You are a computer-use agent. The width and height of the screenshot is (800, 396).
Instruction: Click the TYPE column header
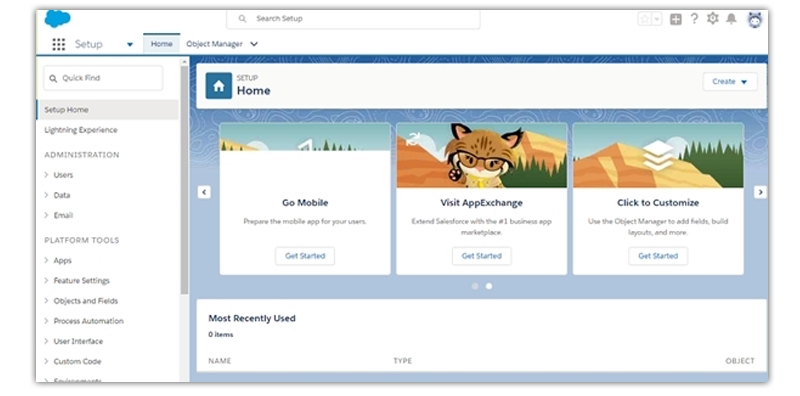[x=403, y=361]
